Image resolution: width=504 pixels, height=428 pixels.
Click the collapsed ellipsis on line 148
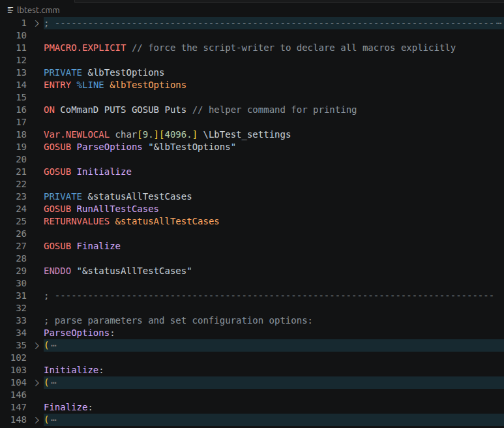(53, 420)
